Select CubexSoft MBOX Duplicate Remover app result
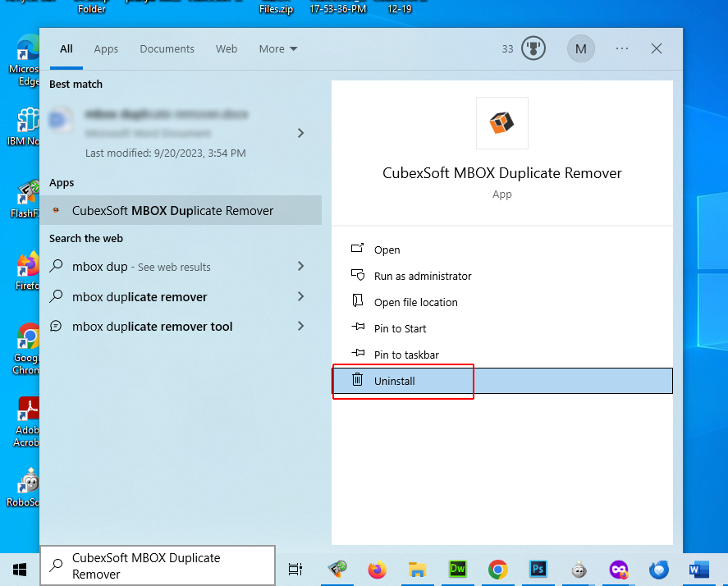The image size is (728, 586). click(181, 210)
